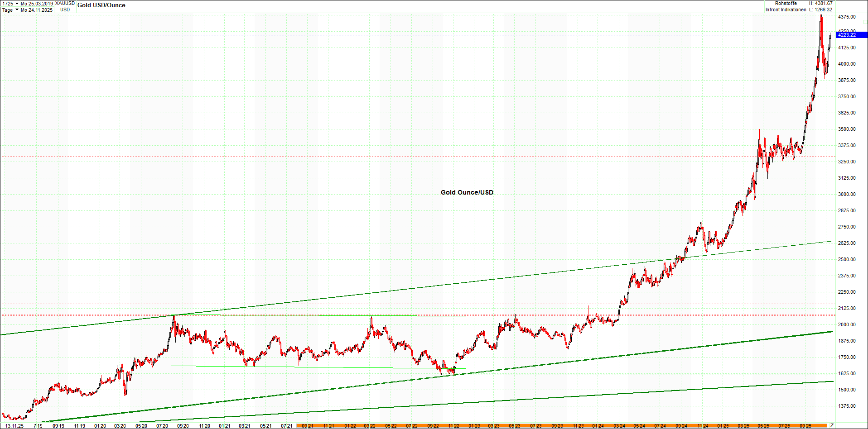The image size is (868, 429).
Task: Click the high value "H: 4381.67"
Action: (820, 3)
